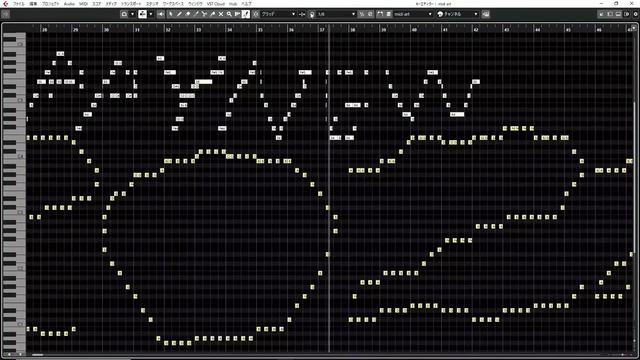Select the Glue tool
Image resolution: width=640 pixels, height=360 pixels.
click(213, 14)
